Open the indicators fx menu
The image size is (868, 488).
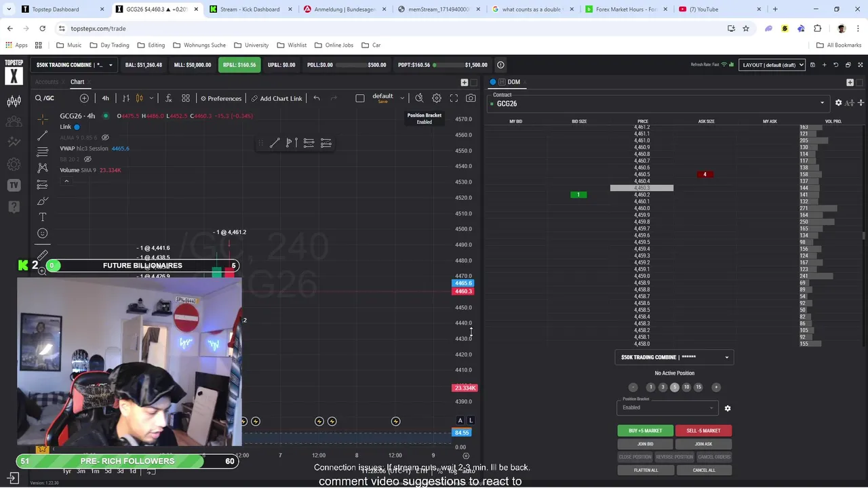click(168, 98)
